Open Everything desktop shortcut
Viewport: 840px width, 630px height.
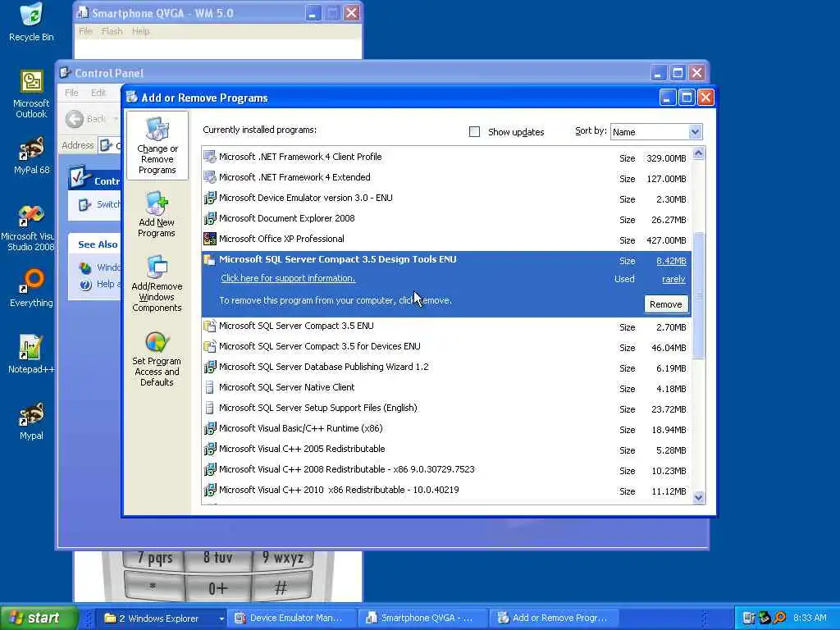31,288
